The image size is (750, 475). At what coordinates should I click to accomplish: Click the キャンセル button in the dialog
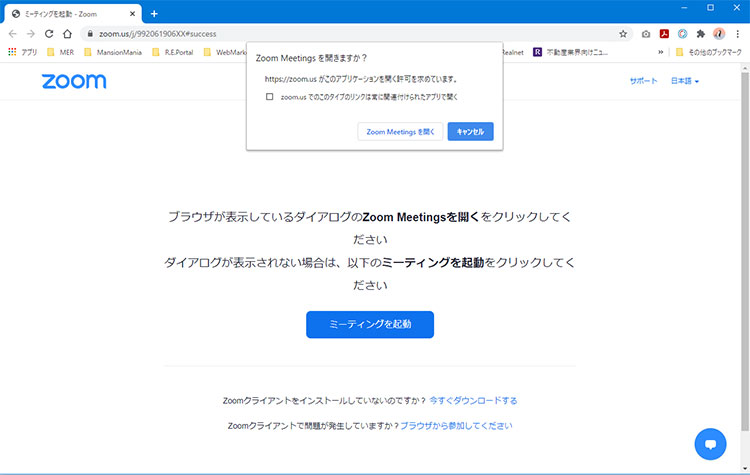(470, 132)
